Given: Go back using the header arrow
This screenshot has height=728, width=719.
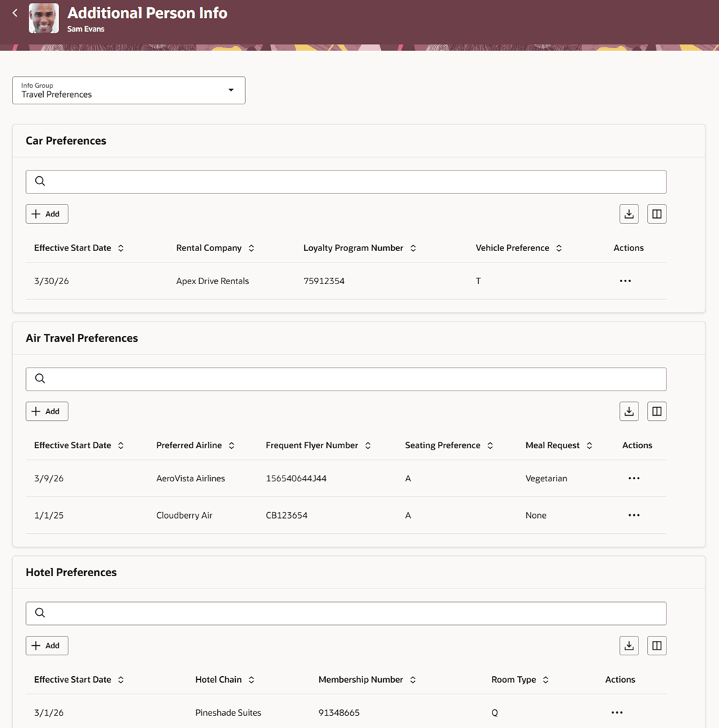Looking at the screenshot, I should click(15, 13).
